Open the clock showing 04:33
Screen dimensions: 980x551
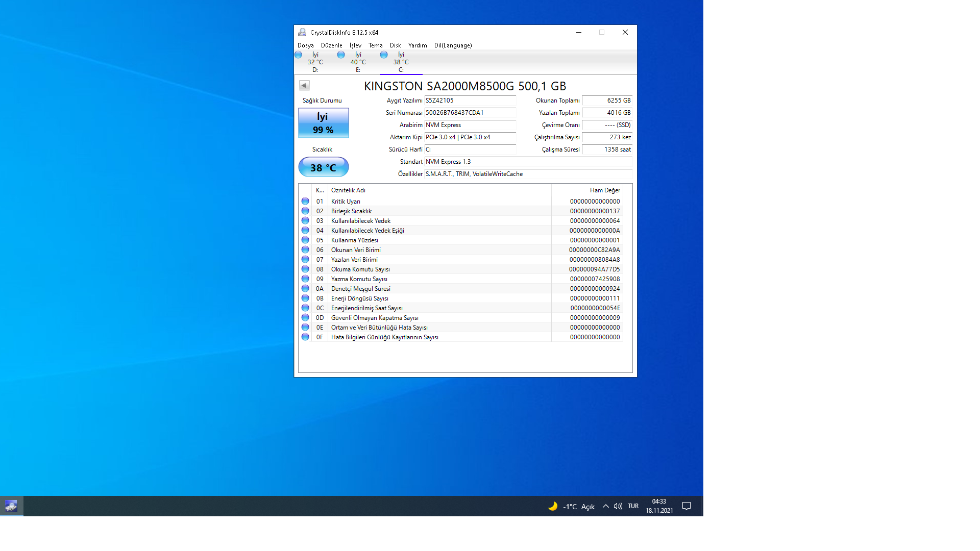659,506
